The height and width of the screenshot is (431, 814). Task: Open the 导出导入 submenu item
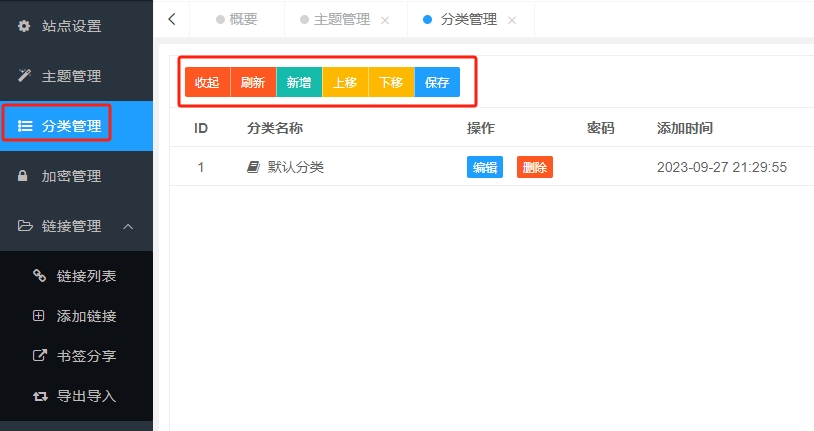[x=76, y=396]
